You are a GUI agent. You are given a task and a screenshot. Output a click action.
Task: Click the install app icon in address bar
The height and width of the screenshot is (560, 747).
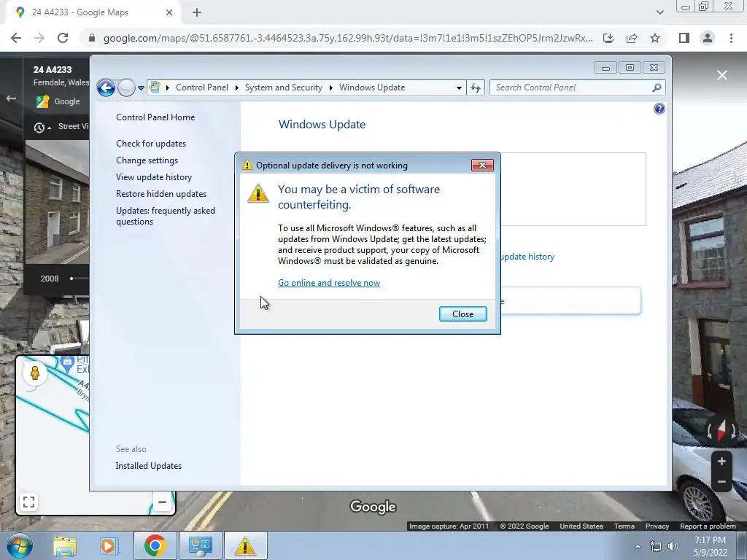coord(608,38)
